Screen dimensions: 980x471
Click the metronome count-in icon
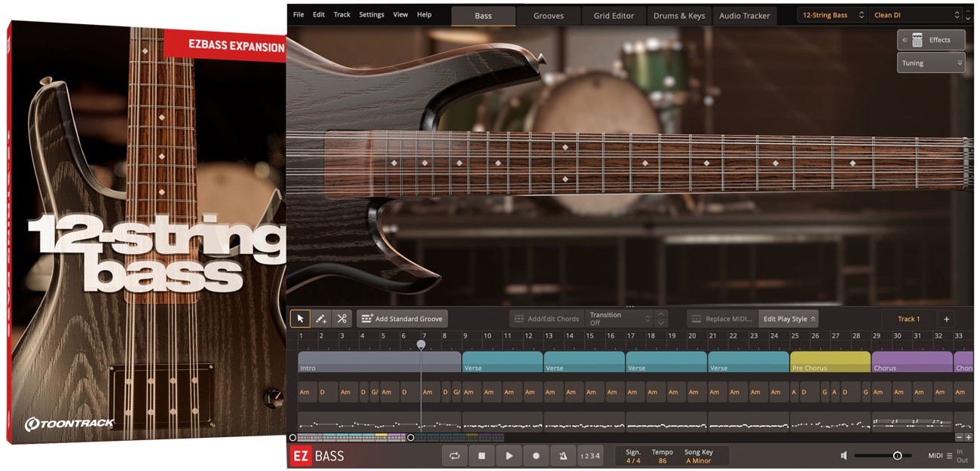563,456
